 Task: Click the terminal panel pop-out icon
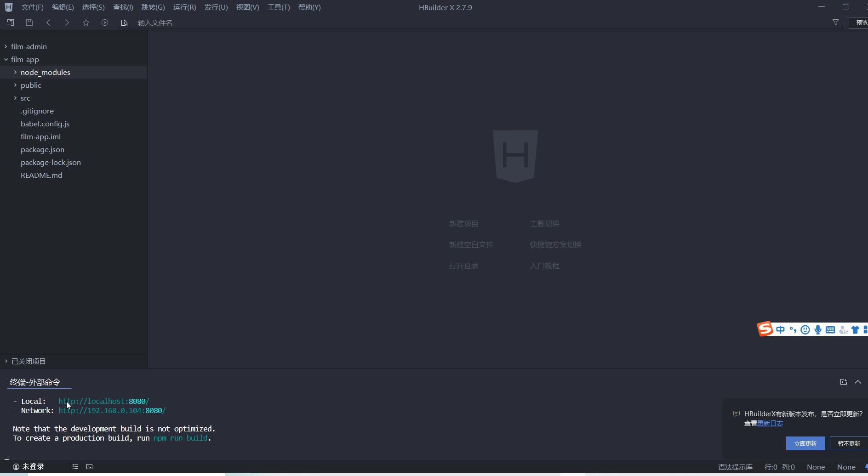coord(844,382)
